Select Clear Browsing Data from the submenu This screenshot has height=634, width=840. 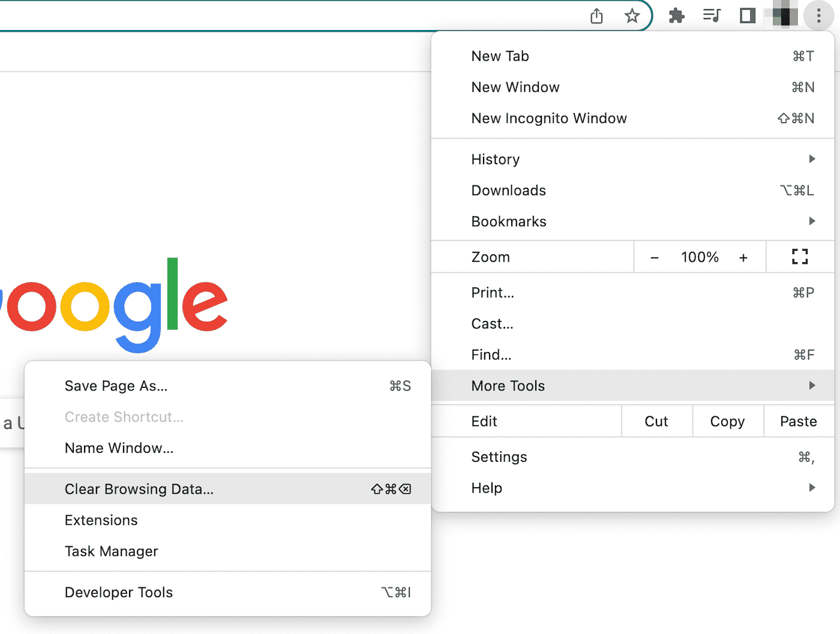click(139, 489)
